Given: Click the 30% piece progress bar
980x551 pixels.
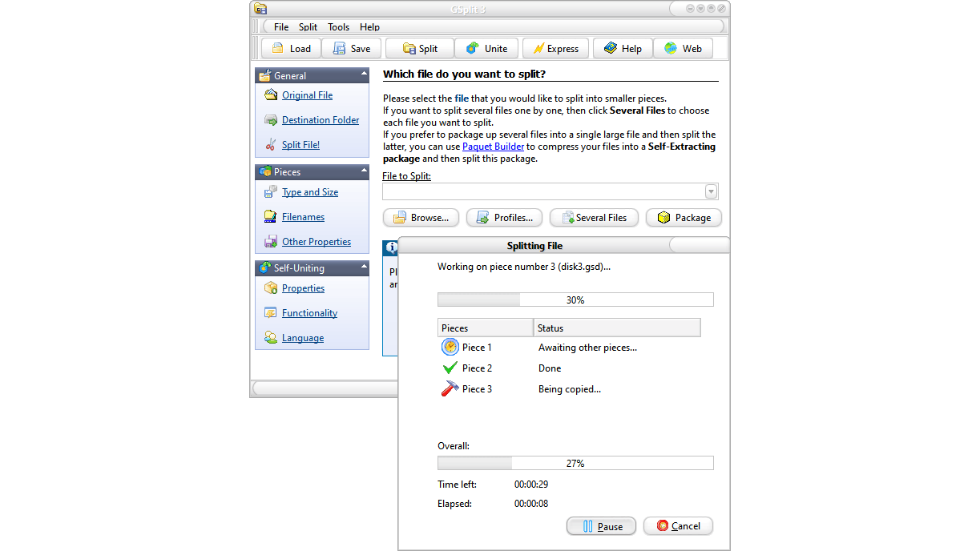Looking at the screenshot, I should (575, 300).
